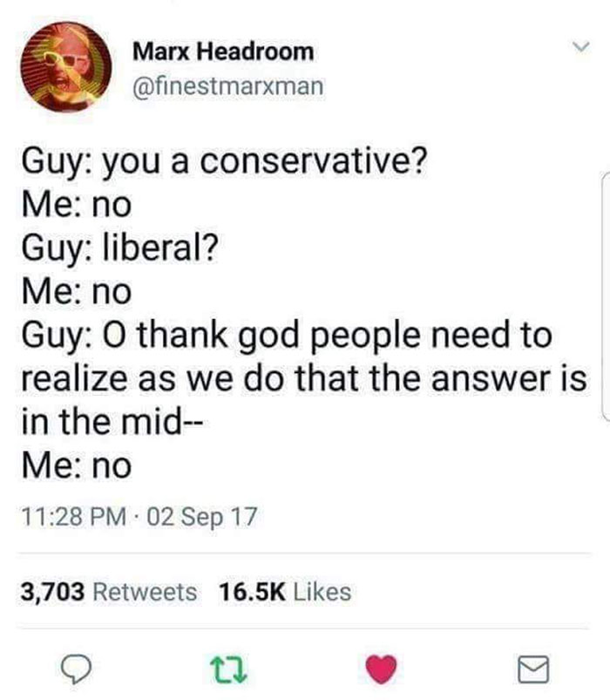
Task: View the 16.5K Likes list
Action: pyautogui.click(x=285, y=592)
